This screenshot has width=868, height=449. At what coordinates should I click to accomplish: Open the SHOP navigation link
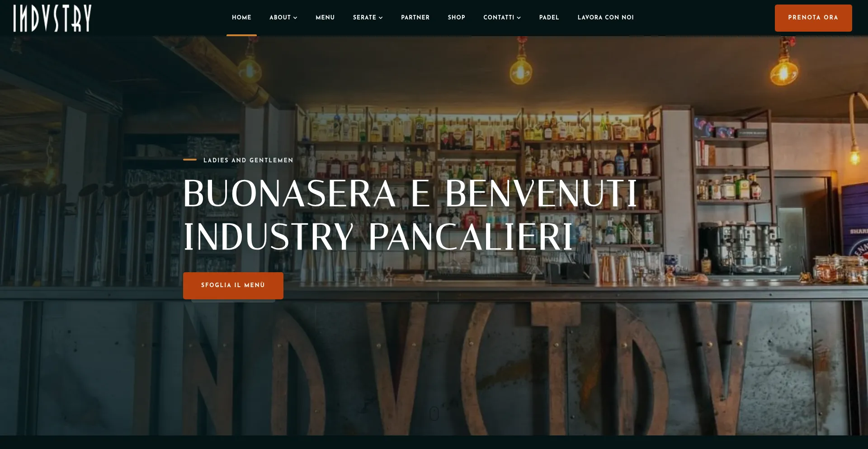pyautogui.click(x=456, y=18)
